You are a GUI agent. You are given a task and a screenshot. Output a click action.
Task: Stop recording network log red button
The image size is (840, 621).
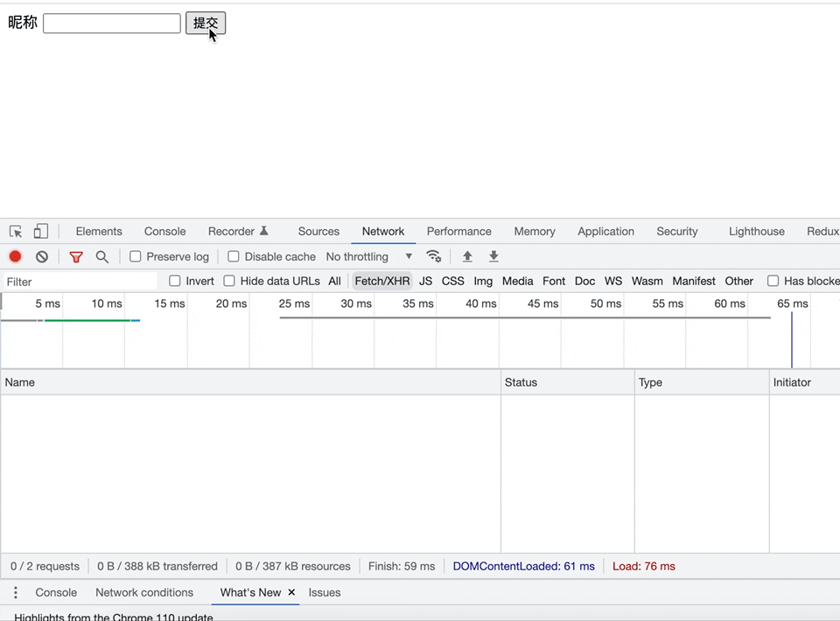point(15,257)
